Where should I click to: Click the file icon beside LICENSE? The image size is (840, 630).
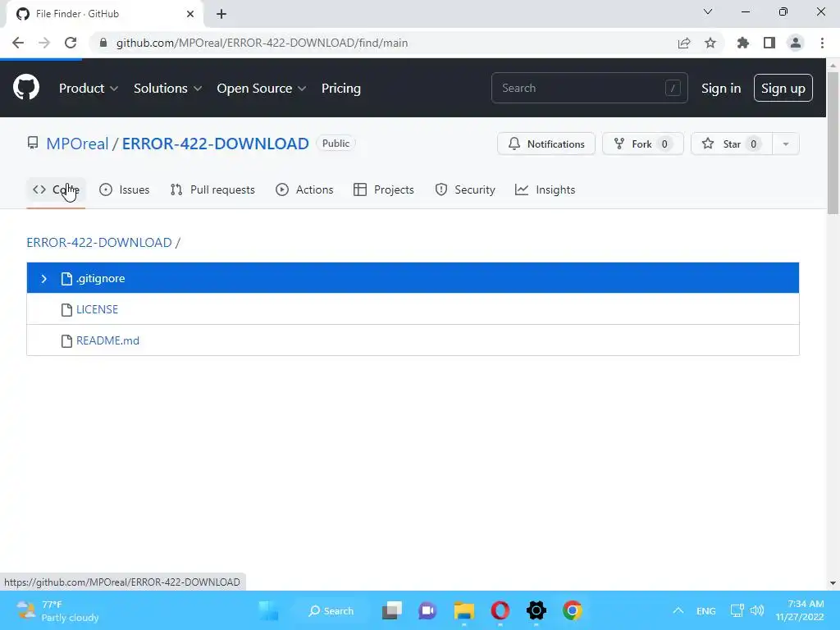(66, 309)
